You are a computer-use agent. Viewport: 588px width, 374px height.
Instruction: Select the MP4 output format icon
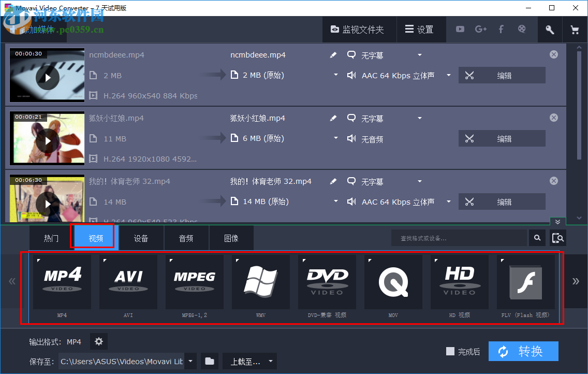(x=62, y=281)
